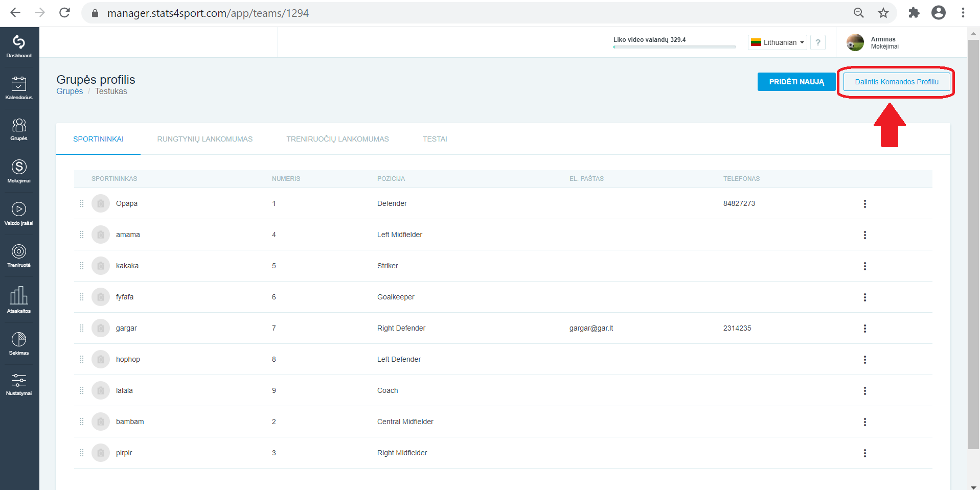The height and width of the screenshot is (490, 980).
Task: Switch to Rungtynių lankomumas tab
Action: 205,139
